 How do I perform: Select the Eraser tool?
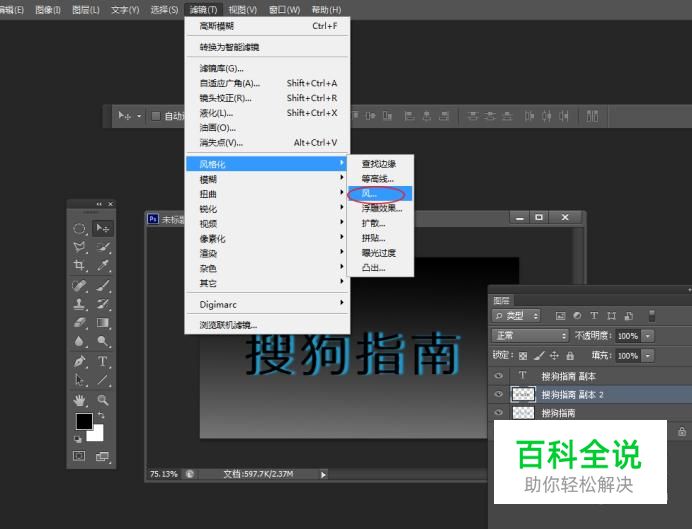point(79,323)
